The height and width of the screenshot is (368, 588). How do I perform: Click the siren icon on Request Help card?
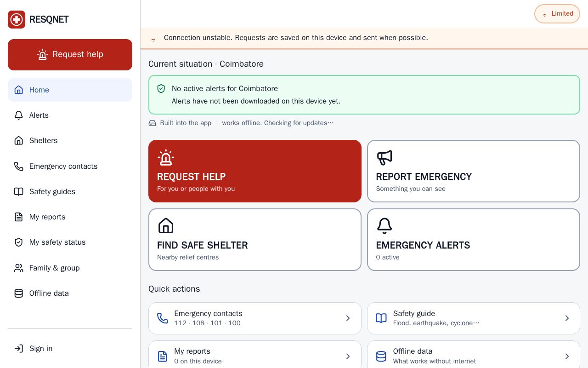pyautogui.click(x=166, y=157)
